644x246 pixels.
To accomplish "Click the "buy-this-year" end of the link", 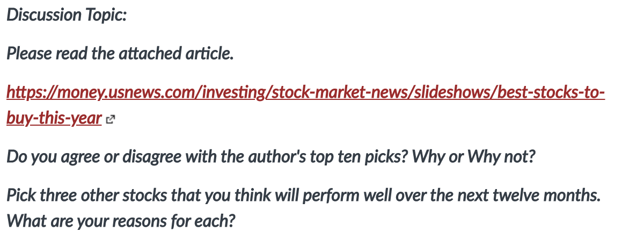I will click(x=54, y=119).
